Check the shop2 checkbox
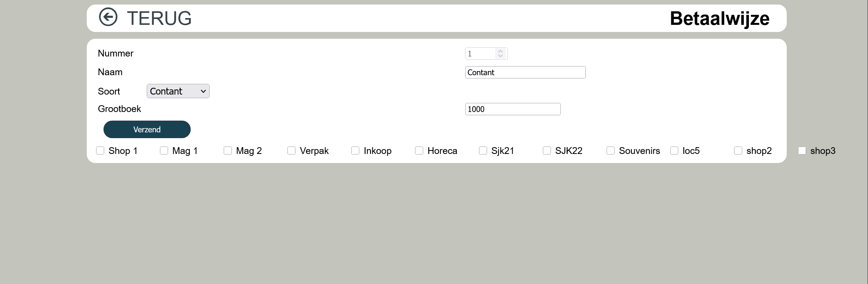868x284 pixels. [738, 151]
